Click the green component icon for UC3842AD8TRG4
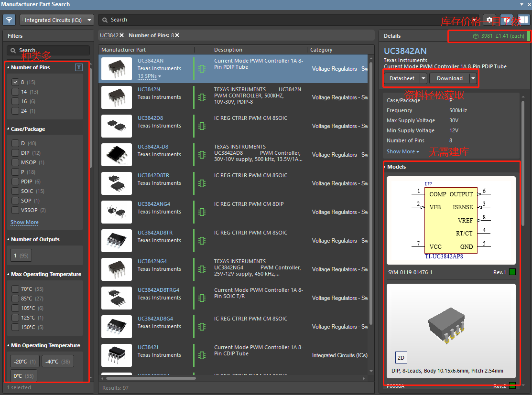Viewport: 532px width, 395px height. 202,298
